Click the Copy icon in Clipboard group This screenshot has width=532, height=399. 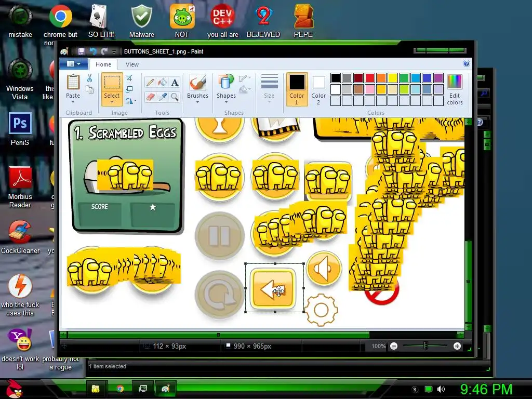89,89
